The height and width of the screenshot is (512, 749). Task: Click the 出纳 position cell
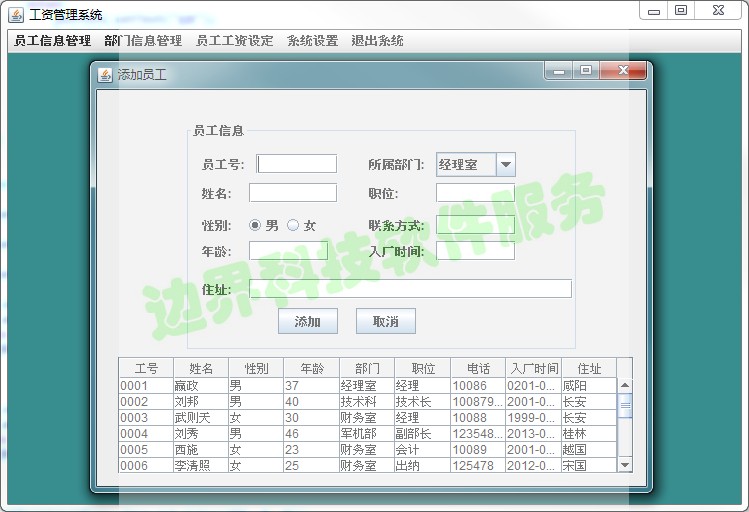(423, 465)
